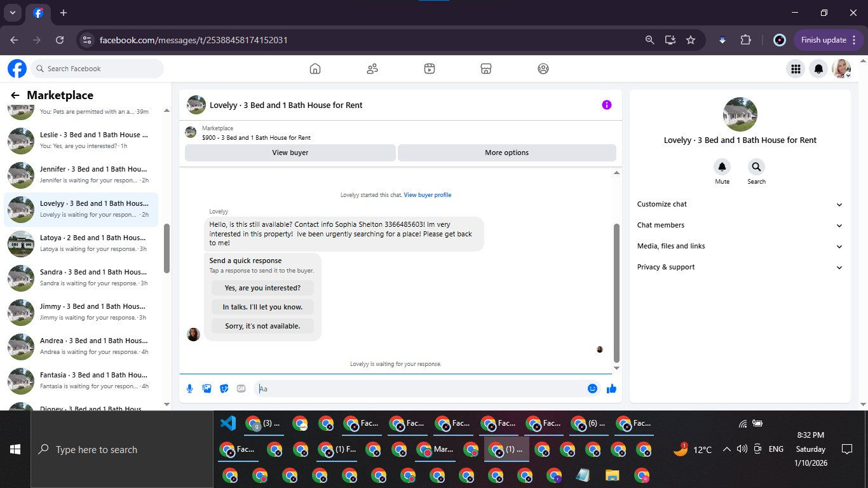Screen dimensions: 868x488
Task: Expand the Privacy & support section
Action: click(740, 267)
